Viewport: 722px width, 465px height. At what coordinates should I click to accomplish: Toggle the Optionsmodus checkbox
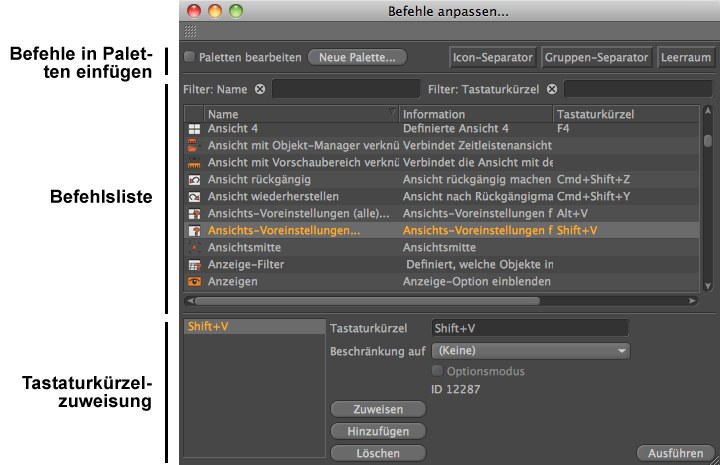(437, 371)
